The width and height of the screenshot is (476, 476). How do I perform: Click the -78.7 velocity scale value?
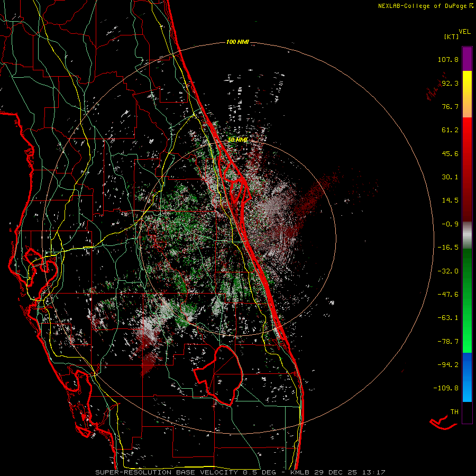(448, 342)
